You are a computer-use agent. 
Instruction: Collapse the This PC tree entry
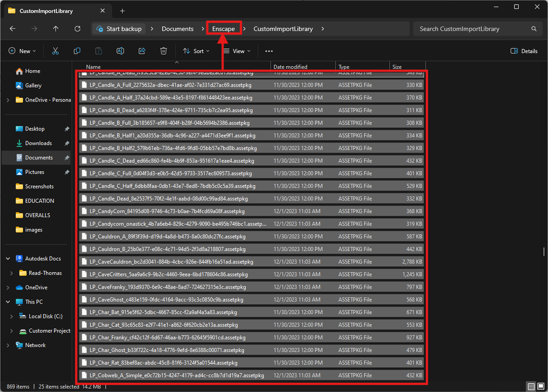point(8,302)
